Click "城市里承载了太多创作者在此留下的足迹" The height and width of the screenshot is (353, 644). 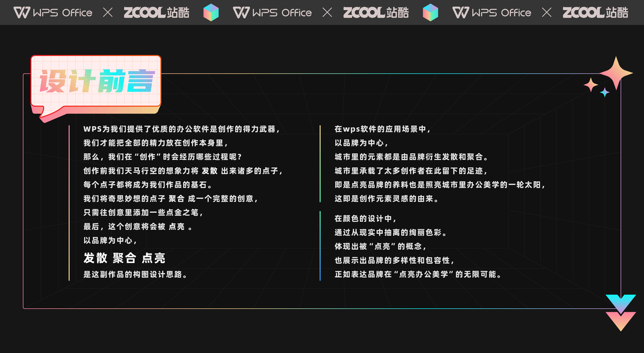tap(411, 171)
